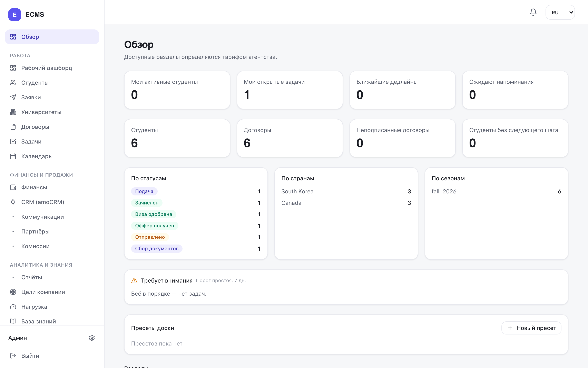Navigate to Партнёры
588x368 pixels.
[52, 231]
